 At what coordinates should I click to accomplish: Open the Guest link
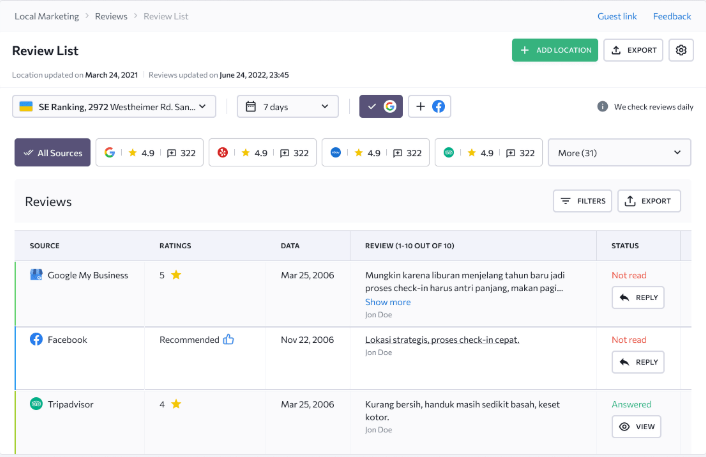(x=617, y=16)
